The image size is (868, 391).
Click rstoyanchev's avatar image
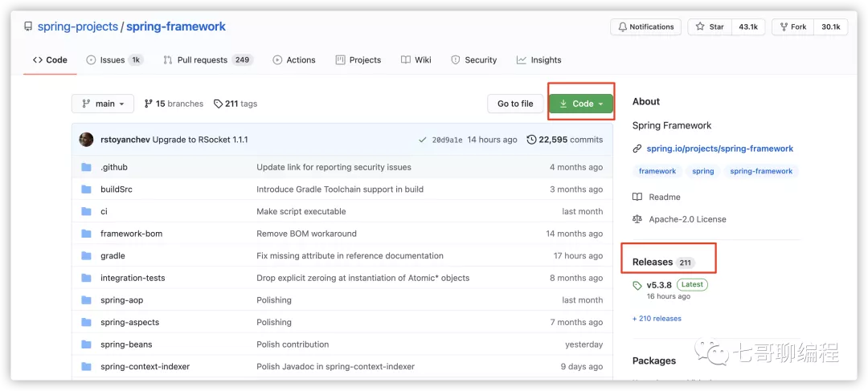86,140
